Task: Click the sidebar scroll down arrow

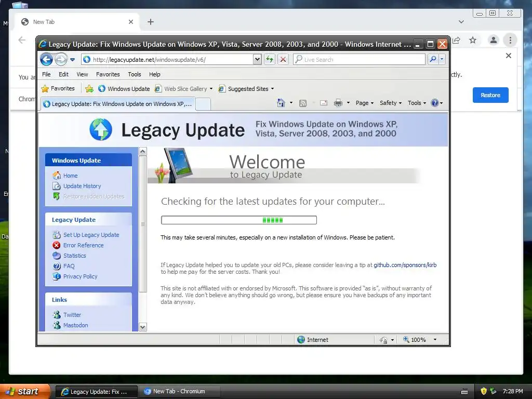Action: (143, 327)
